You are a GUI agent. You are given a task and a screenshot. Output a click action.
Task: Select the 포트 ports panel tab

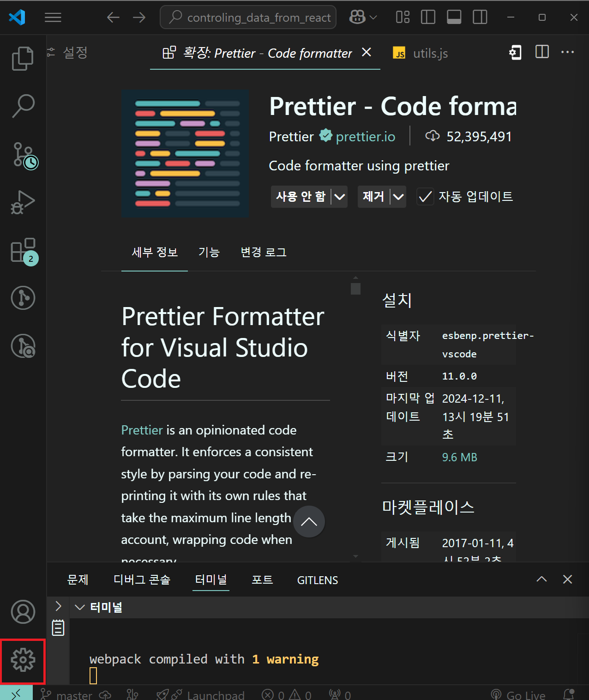pos(262,579)
